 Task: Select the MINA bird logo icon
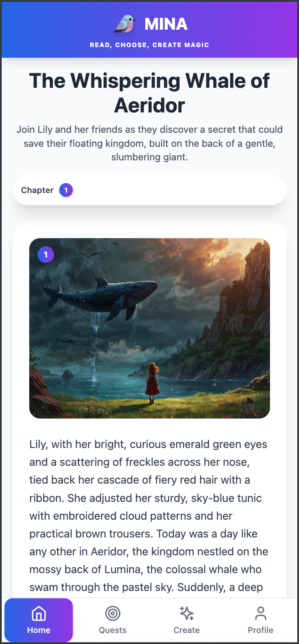click(x=126, y=24)
